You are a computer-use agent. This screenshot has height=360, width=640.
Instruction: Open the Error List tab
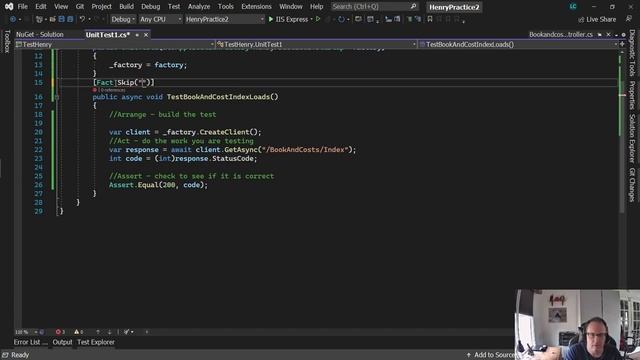[30, 342]
